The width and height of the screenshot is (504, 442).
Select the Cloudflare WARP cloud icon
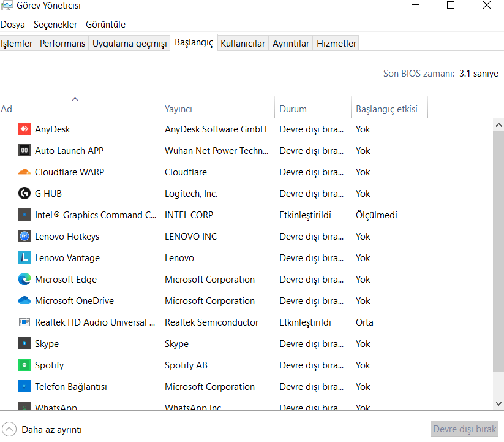[24, 172]
